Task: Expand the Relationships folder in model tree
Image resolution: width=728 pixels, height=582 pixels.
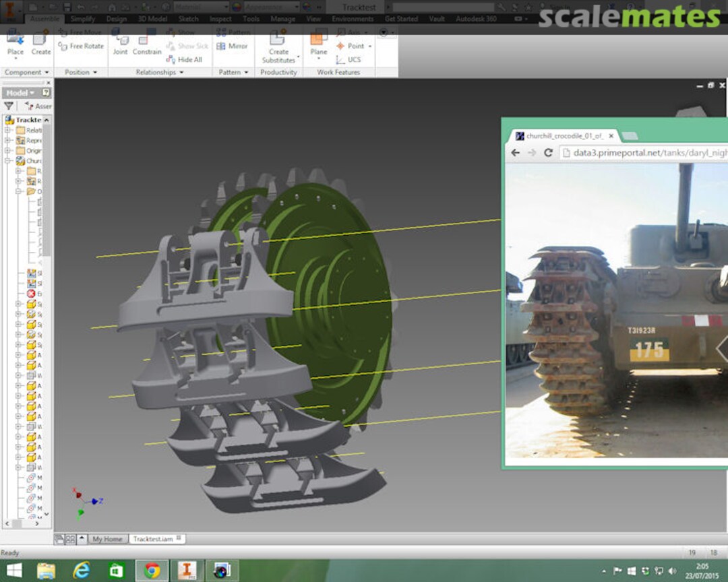Action: [8, 130]
